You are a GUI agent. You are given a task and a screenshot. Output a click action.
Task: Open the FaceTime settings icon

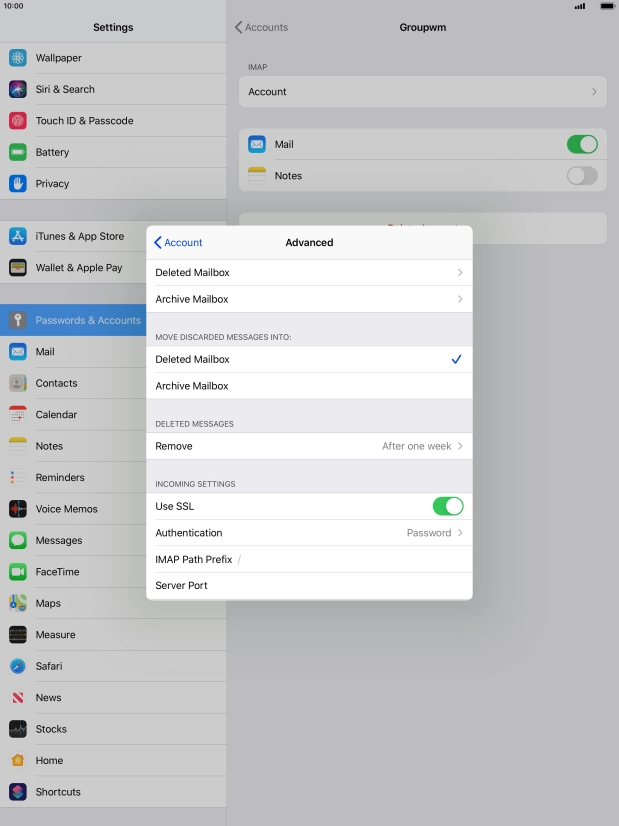click(x=18, y=572)
